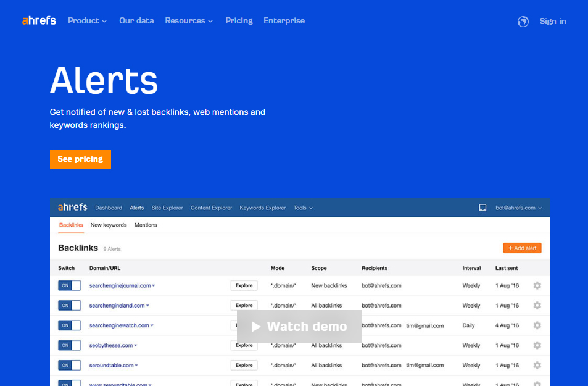588x386 pixels.
Task: Click the '9 Alerts' count label
Action: coord(112,249)
